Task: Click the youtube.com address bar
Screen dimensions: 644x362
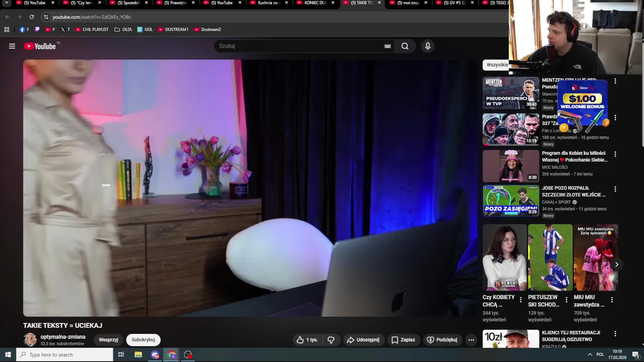Action: tap(272, 17)
